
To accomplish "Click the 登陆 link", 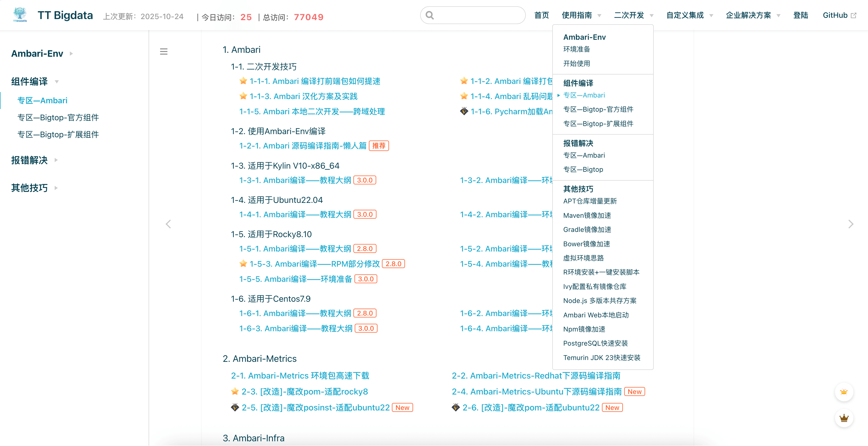I will [801, 15].
